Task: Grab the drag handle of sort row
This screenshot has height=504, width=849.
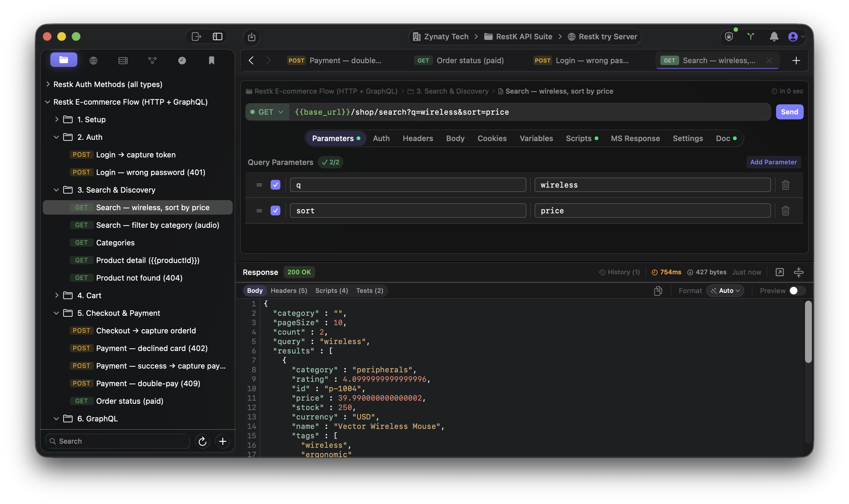Action: click(x=259, y=211)
